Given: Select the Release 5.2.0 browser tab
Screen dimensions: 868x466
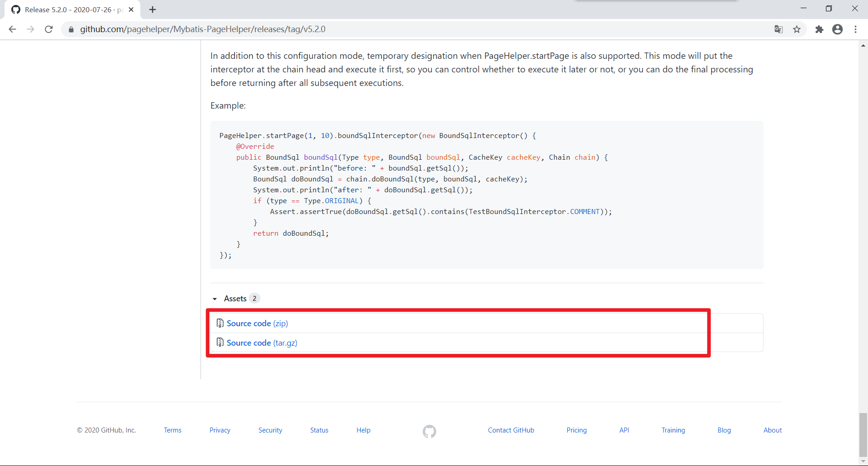Looking at the screenshot, I should pyautogui.click(x=72, y=10).
